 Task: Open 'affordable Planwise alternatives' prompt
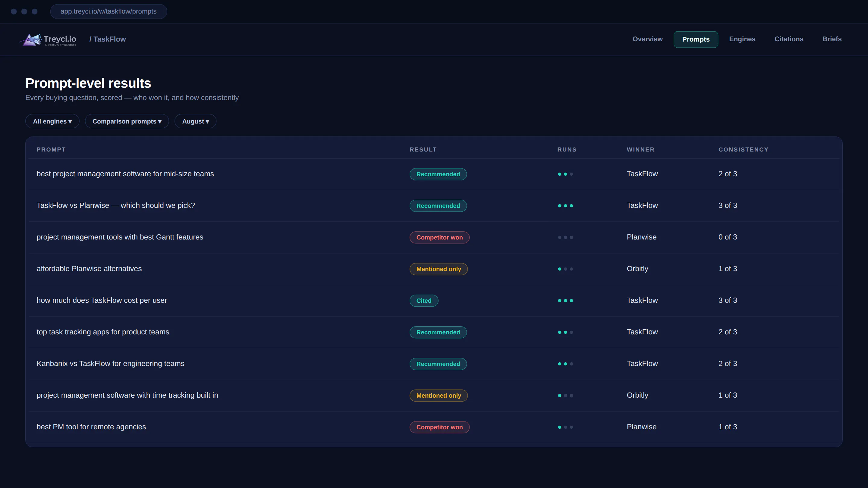89,269
